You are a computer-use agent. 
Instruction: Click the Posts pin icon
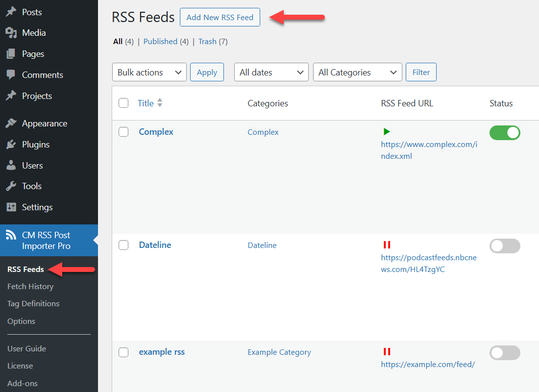click(11, 12)
